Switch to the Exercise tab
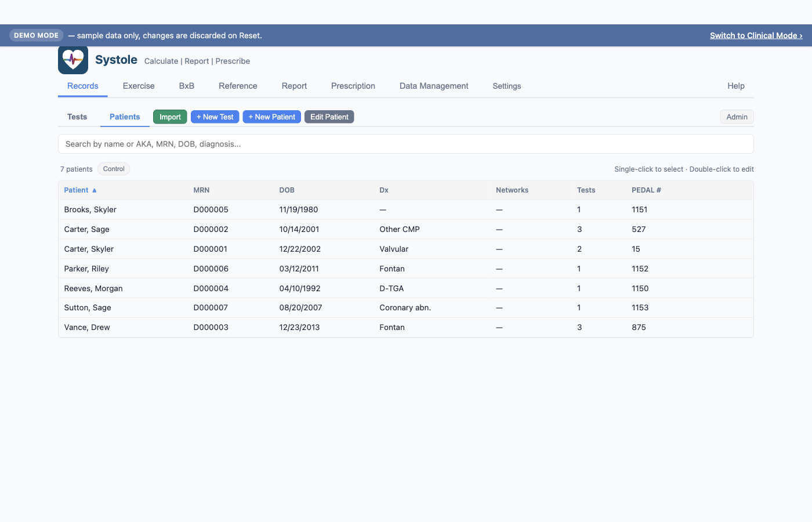The width and height of the screenshot is (812, 522). (139, 86)
